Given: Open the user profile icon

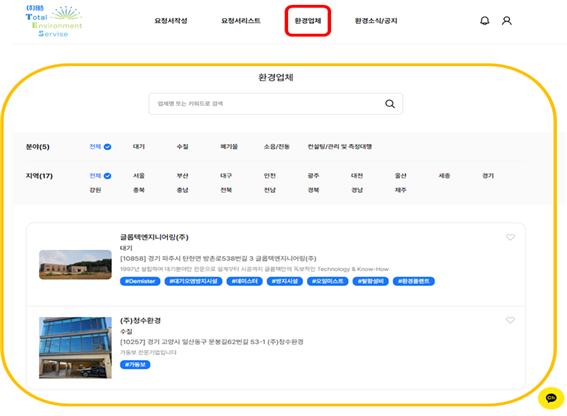Looking at the screenshot, I should coord(507,21).
